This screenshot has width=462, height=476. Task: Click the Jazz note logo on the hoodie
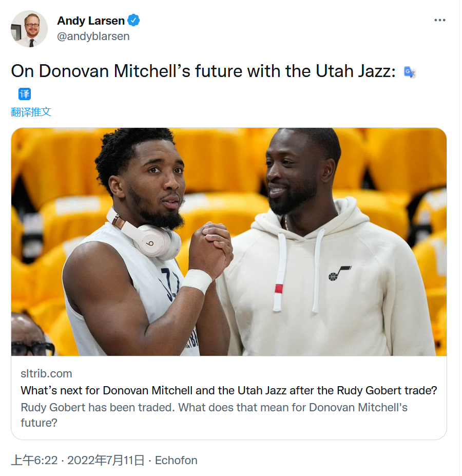click(x=340, y=273)
